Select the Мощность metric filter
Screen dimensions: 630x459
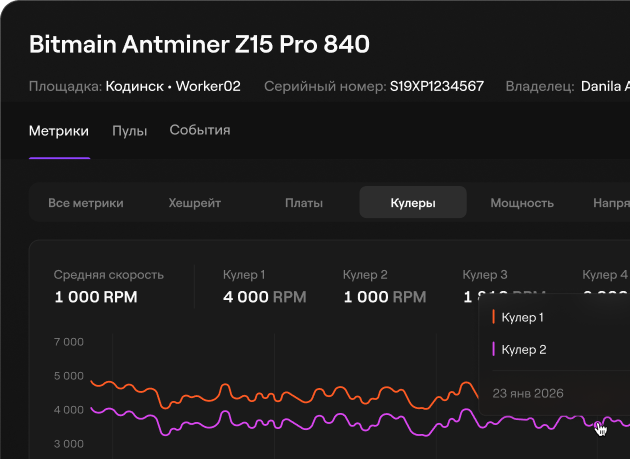522,203
